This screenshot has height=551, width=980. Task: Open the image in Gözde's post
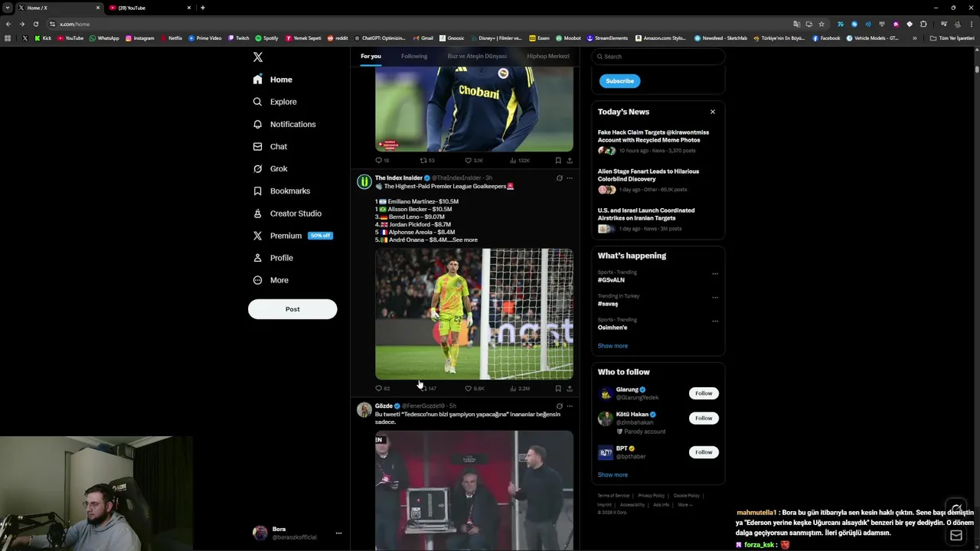click(x=474, y=490)
